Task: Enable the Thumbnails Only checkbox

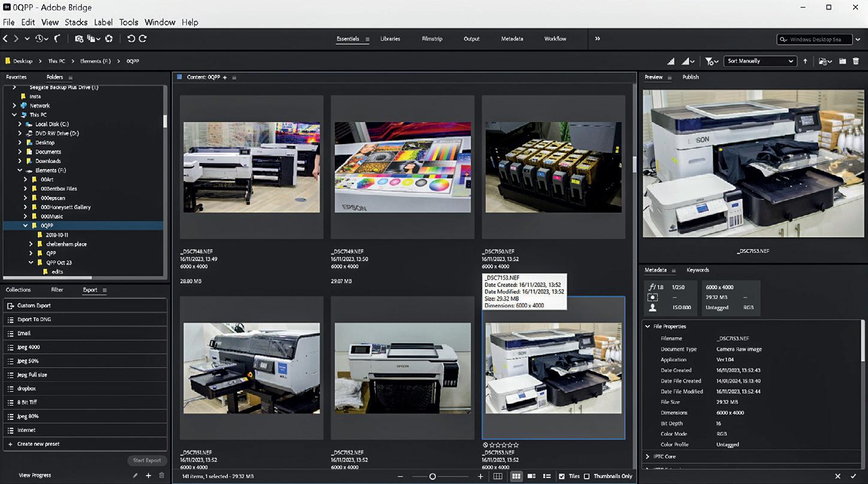Action: tap(586, 476)
